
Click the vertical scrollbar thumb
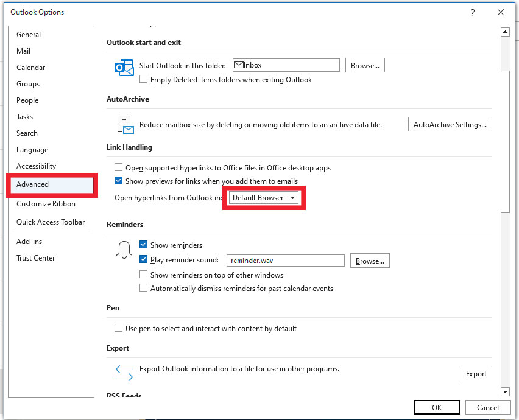[505, 142]
